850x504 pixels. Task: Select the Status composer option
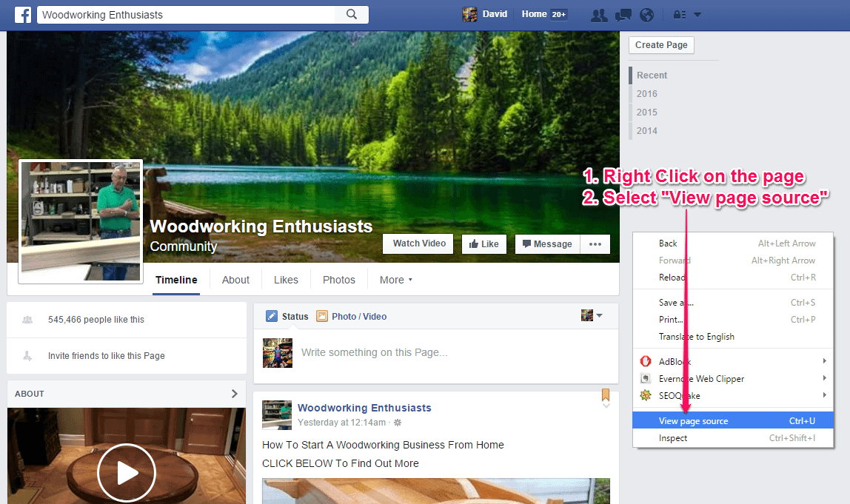287,317
